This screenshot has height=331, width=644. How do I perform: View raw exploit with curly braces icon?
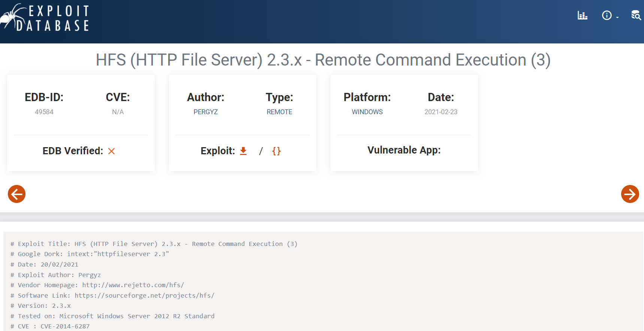pos(276,151)
